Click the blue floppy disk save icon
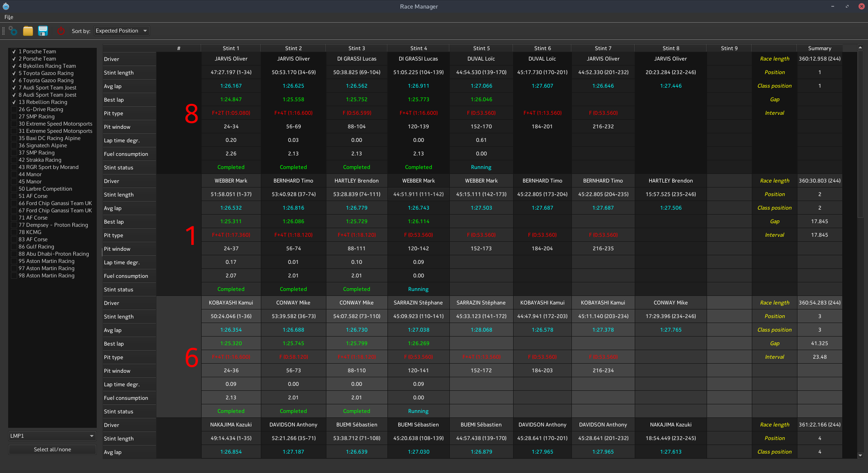The image size is (868, 473). [x=43, y=31]
